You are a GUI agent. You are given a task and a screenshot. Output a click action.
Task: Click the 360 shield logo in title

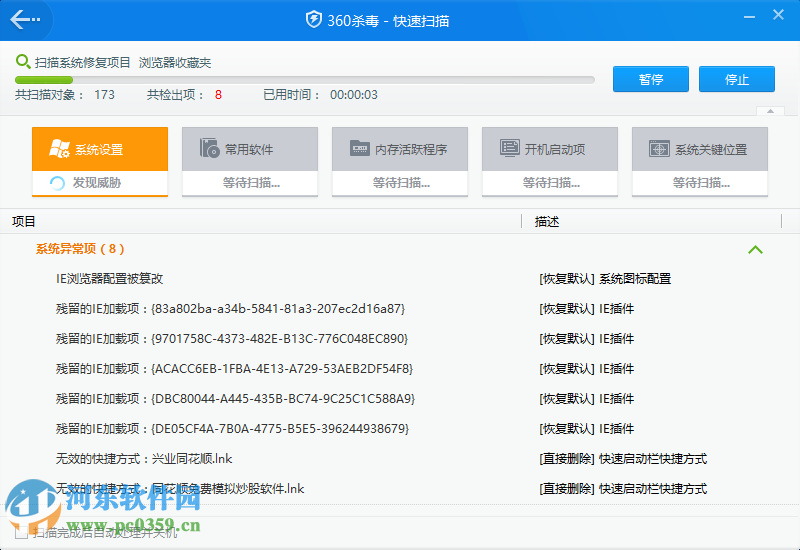point(313,20)
